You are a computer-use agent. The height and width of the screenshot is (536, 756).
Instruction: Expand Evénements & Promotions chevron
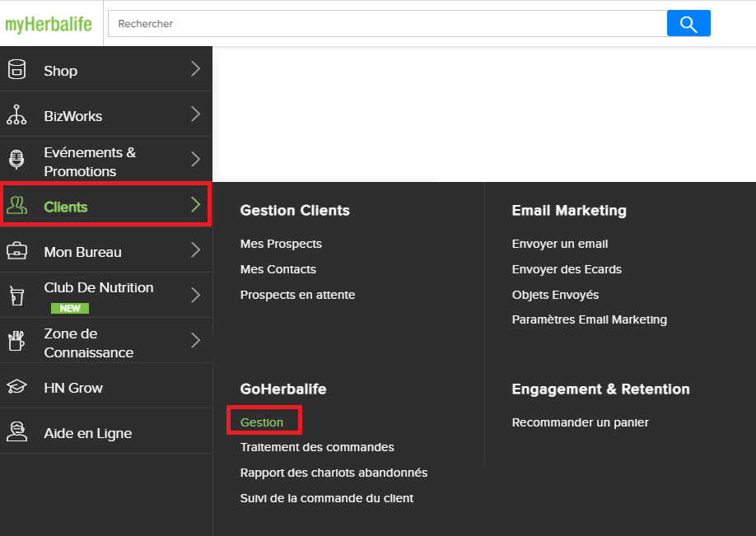195,159
